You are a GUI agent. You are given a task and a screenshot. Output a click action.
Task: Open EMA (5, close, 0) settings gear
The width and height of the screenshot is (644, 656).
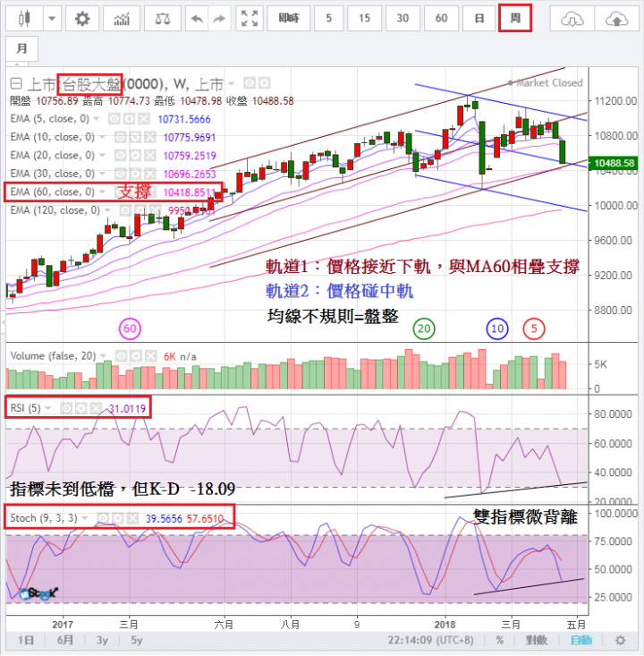click(x=129, y=119)
